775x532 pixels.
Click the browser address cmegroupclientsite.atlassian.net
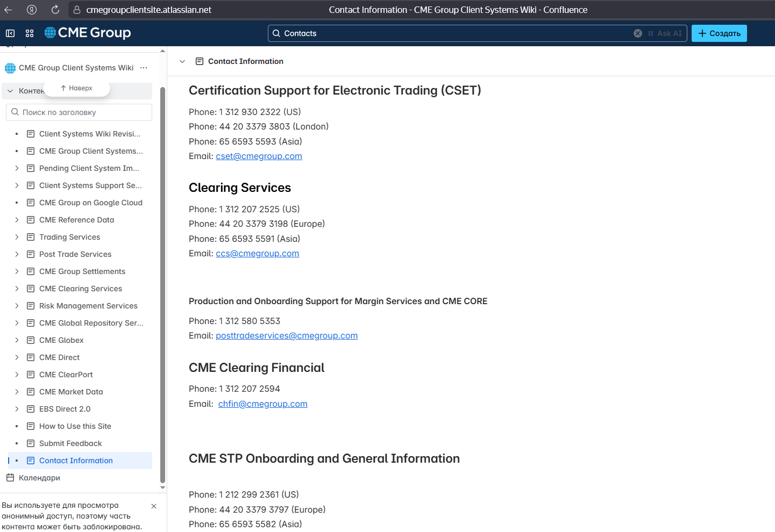[149, 10]
